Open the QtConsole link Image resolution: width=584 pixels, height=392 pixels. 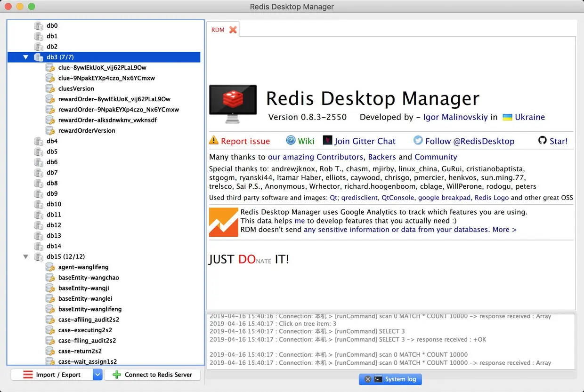point(398,198)
